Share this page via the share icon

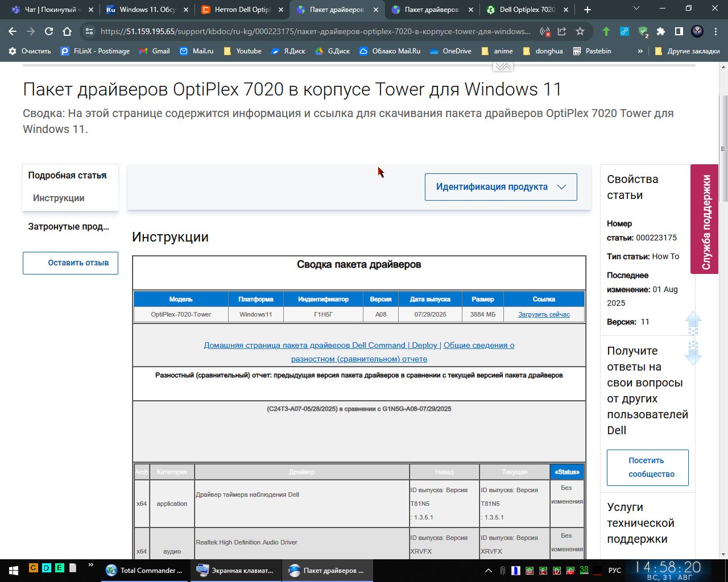click(x=562, y=31)
